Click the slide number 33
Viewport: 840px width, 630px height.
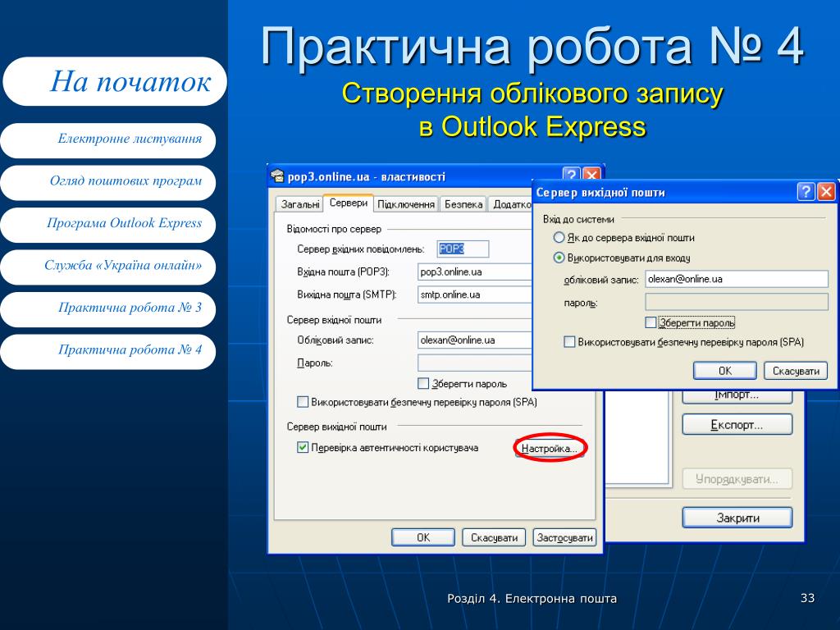807,598
